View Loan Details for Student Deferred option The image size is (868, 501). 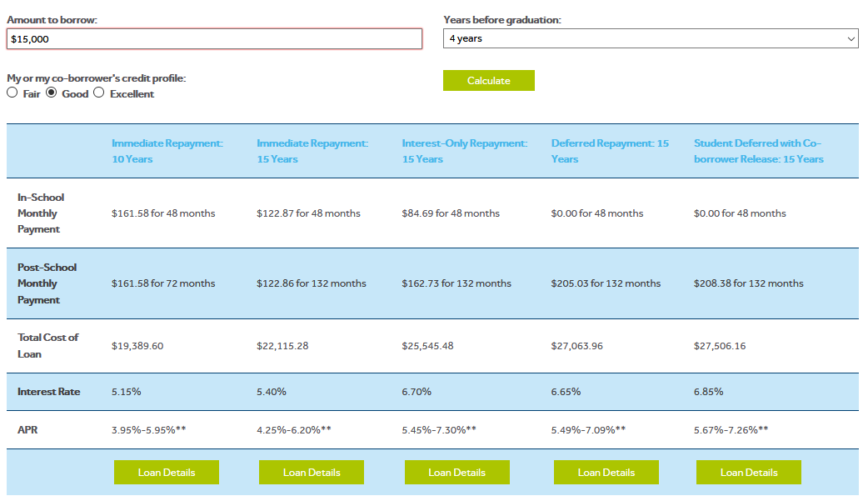pos(747,472)
